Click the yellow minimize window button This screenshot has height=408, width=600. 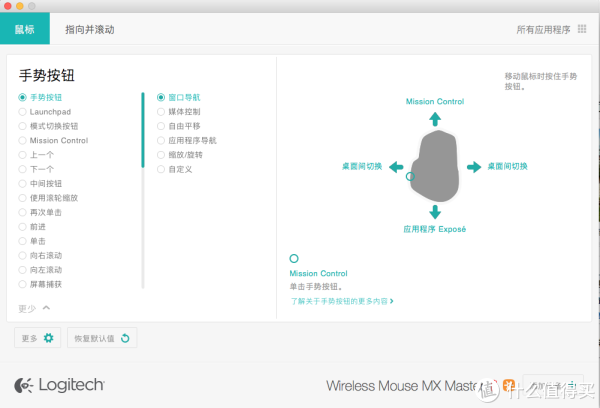point(20,6)
